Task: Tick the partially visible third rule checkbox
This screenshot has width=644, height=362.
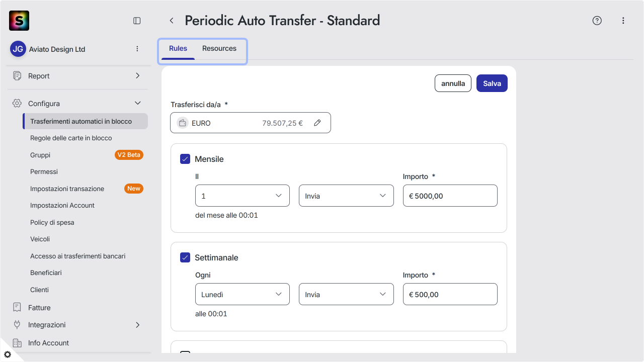Action: pos(185,352)
